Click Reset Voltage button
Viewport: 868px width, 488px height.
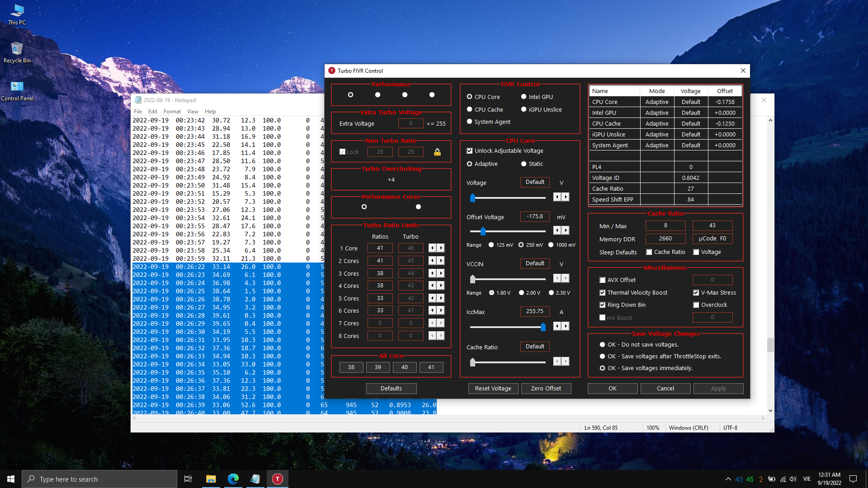pos(493,389)
